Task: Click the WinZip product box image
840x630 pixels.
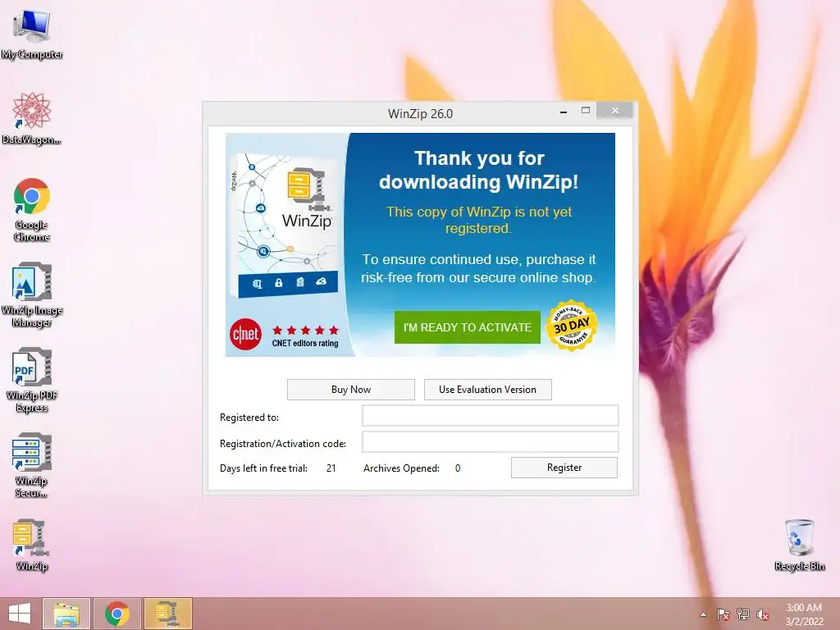Action: 284,225
